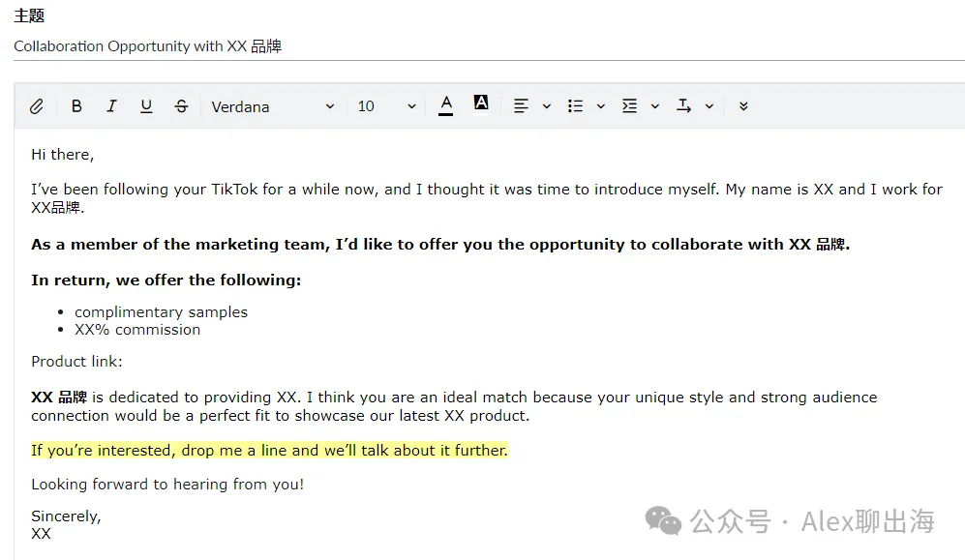Set the text background highlight color
The height and width of the screenshot is (560, 965).
tap(481, 103)
